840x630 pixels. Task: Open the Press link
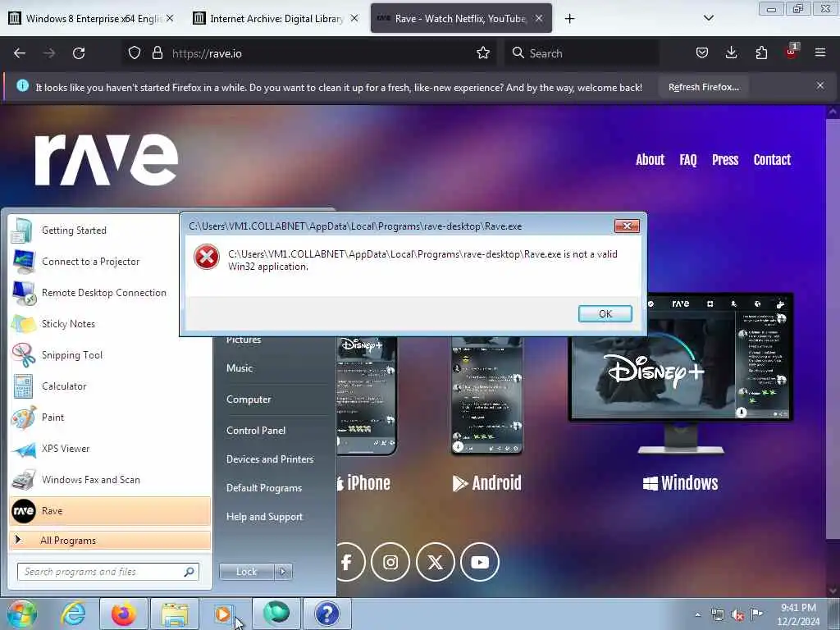[x=725, y=160]
